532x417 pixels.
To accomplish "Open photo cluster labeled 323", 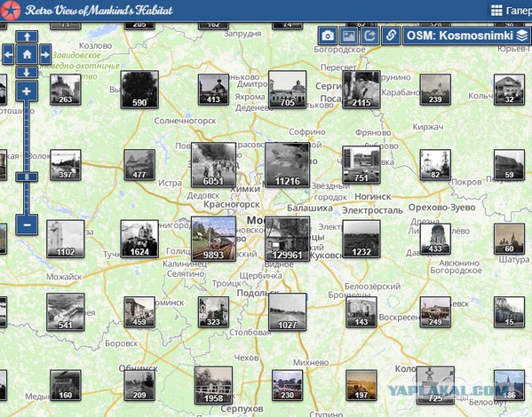I will (213, 312).
